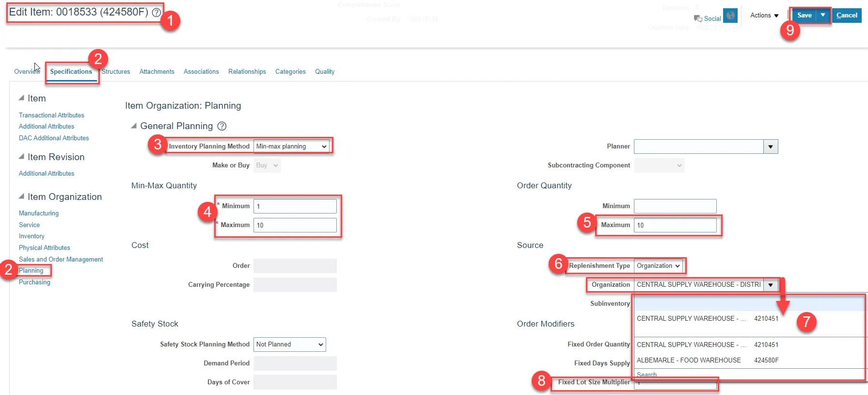Open the Inventory sidebar link

tap(32, 236)
